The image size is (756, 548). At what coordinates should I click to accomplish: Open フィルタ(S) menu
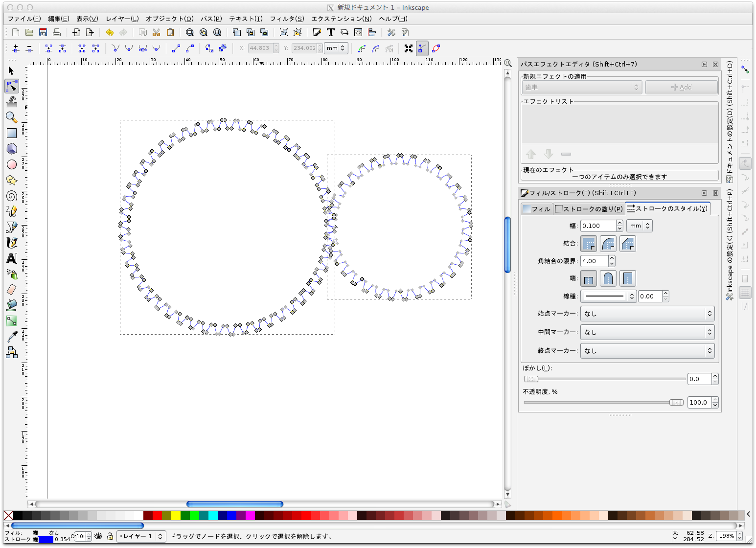(x=287, y=19)
